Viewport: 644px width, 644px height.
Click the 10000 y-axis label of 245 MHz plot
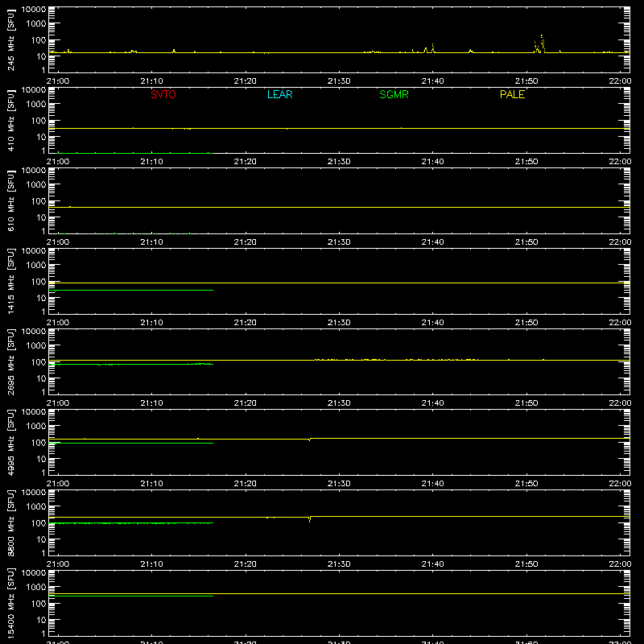click(34, 10)
